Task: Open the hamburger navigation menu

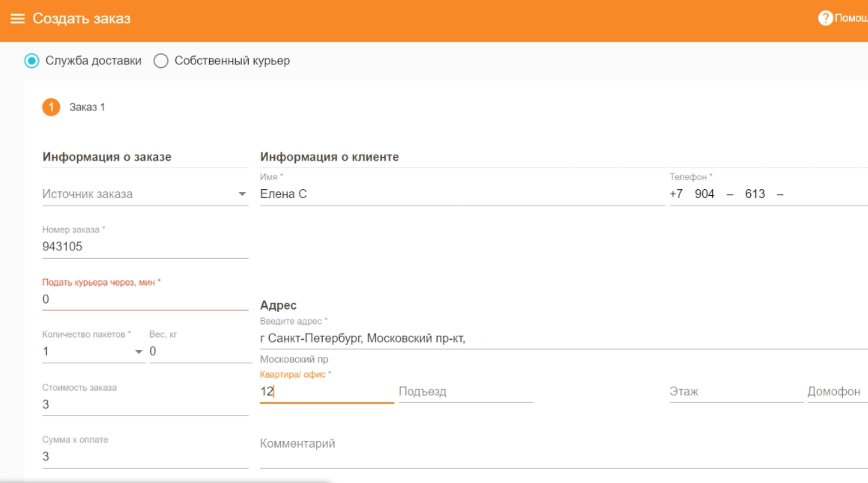Action: [x=17, y=18]
